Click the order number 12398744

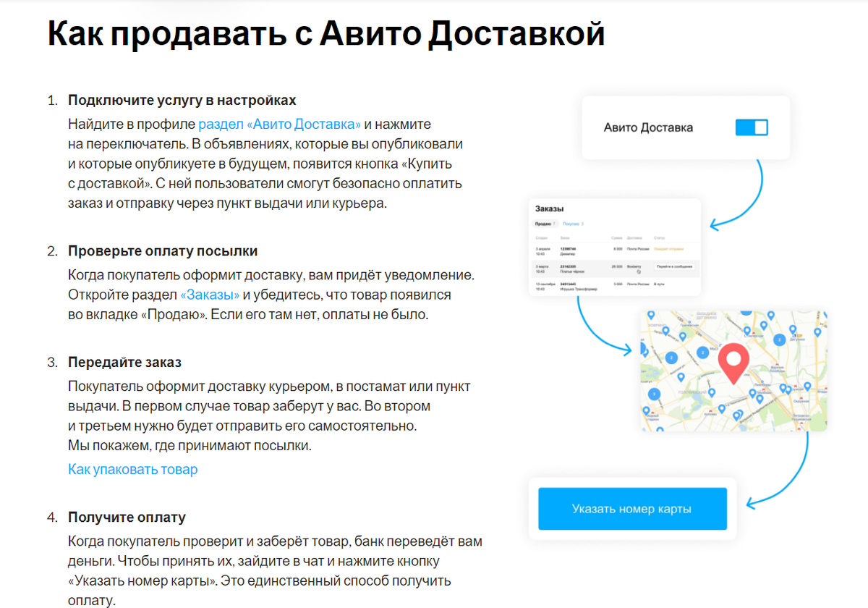click(568, 249)
